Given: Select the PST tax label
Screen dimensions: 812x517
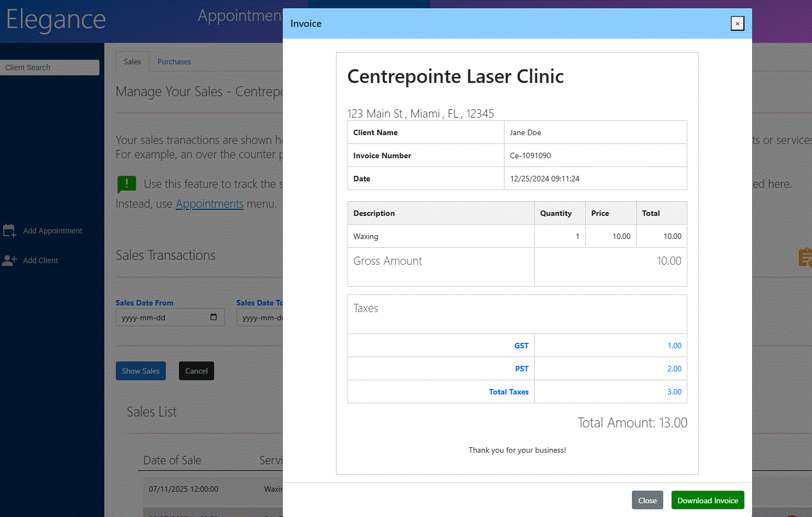Looking at the screenshot, I should 522,369.
